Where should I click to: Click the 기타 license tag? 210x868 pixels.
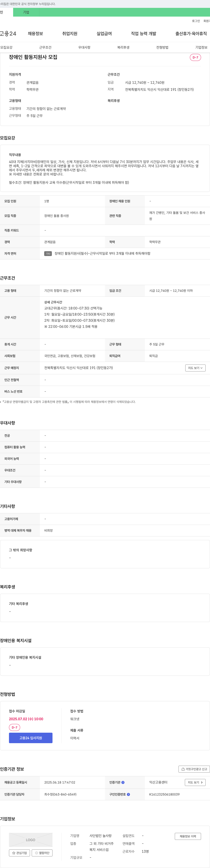click(48, 254)
